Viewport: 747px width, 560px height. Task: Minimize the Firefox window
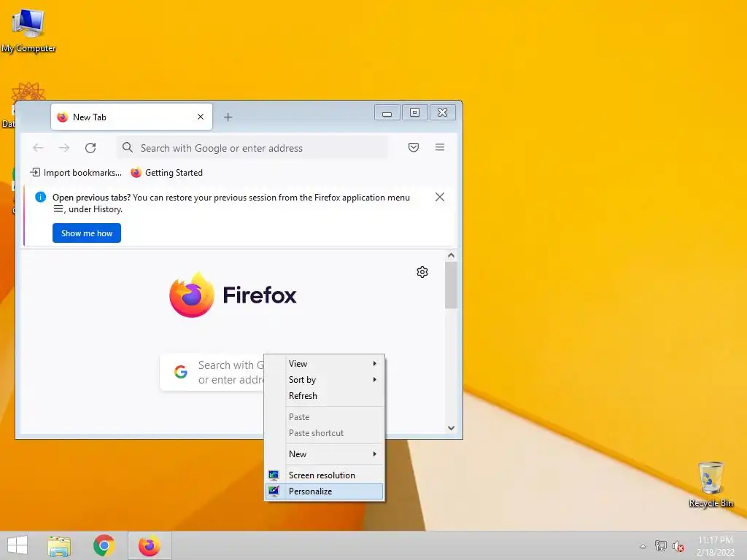click(387, 113)
